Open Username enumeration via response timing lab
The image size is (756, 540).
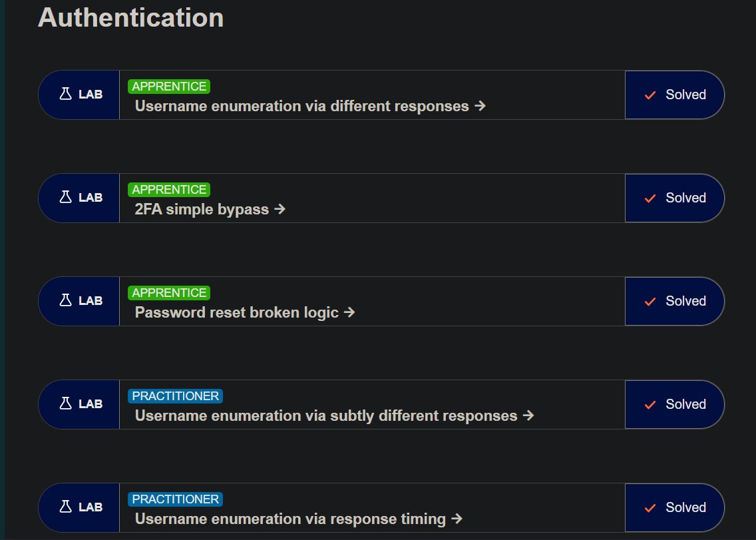tap(290, 519)
